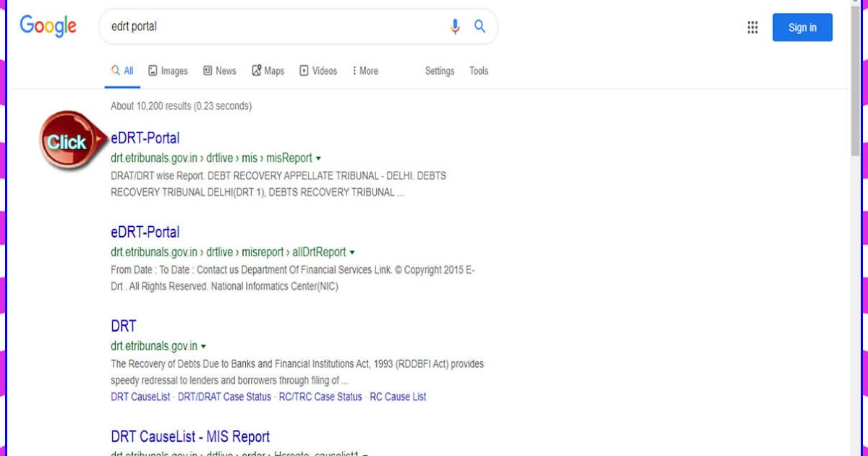Open the drt.etribunals.gov.in URL dropdown arrow
Image resolution: width=868 pixels, height=456 pixels.
click(x=203, y=347)
